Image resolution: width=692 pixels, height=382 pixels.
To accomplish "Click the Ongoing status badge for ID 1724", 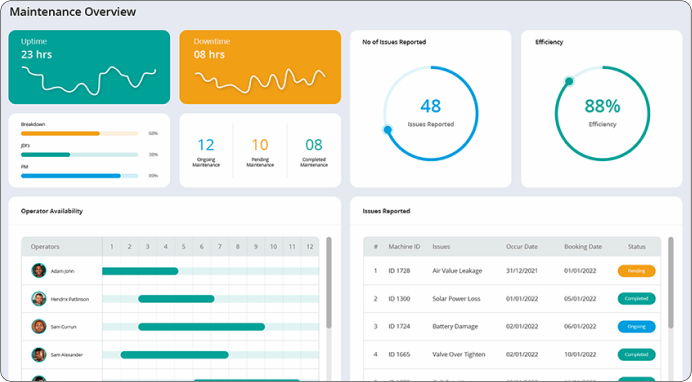I will click(636, 326).
